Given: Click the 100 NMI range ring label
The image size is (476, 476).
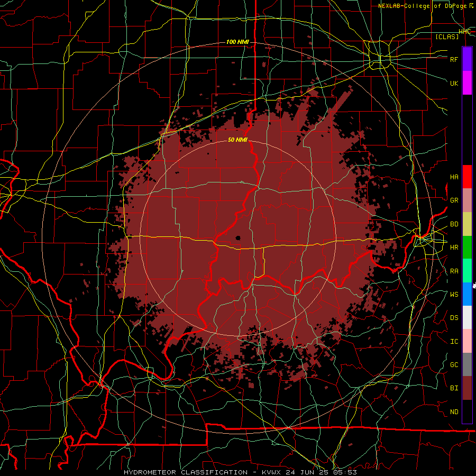Looking at the screenshot, I should click(237, 42).
